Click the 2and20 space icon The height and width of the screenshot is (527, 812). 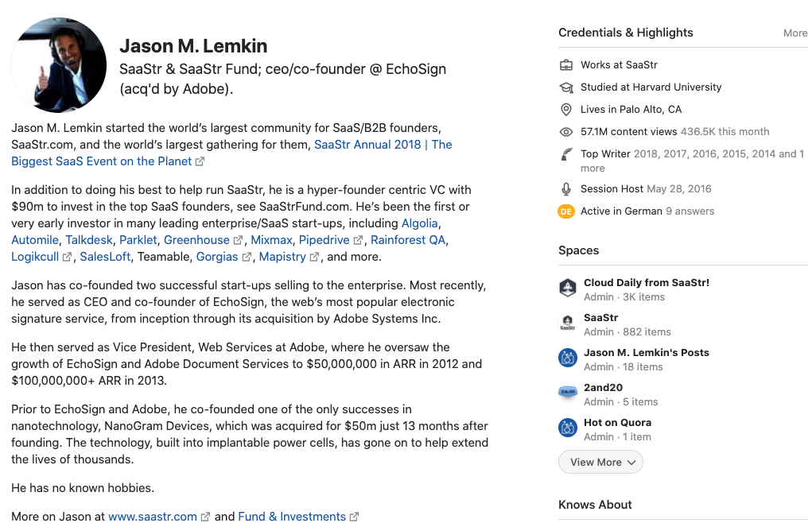[x=567, y=393]
